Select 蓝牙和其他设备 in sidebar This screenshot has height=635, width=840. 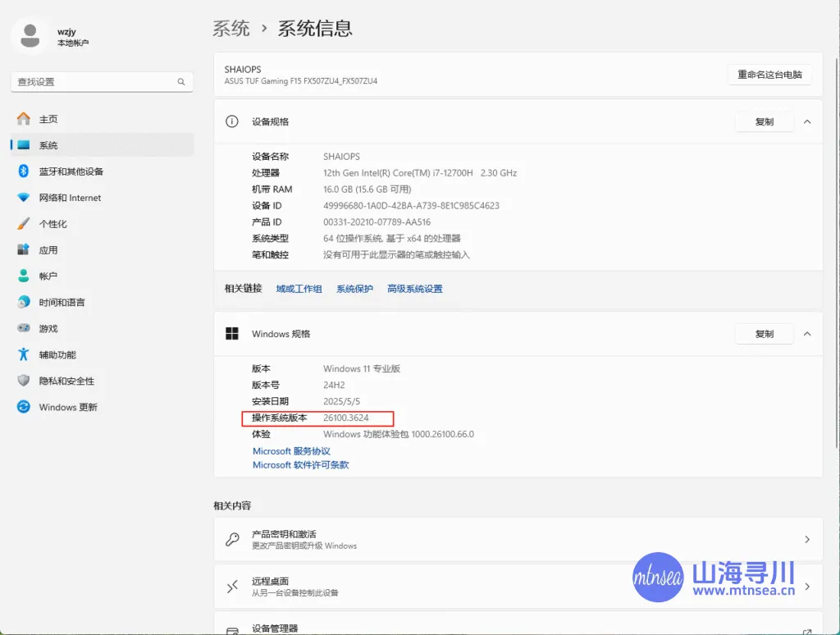click(102, 171)
